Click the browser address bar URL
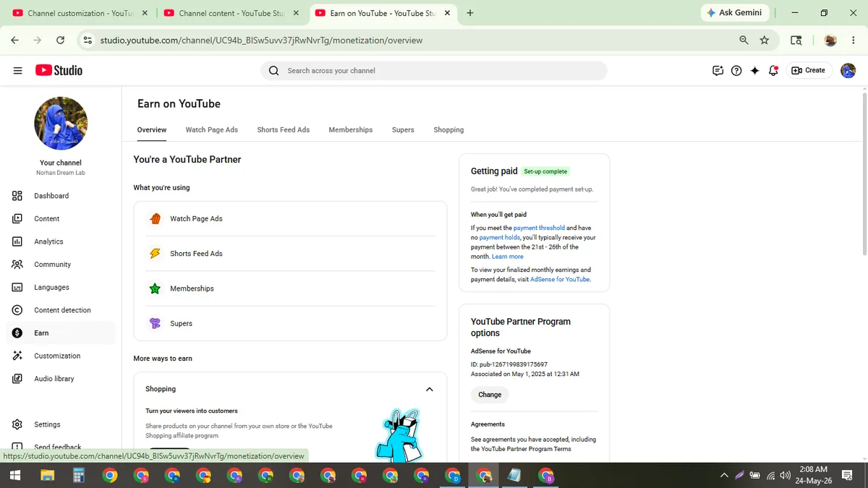Image resolution: width=868 pixels, height=488 pixels. pos(261,40)
